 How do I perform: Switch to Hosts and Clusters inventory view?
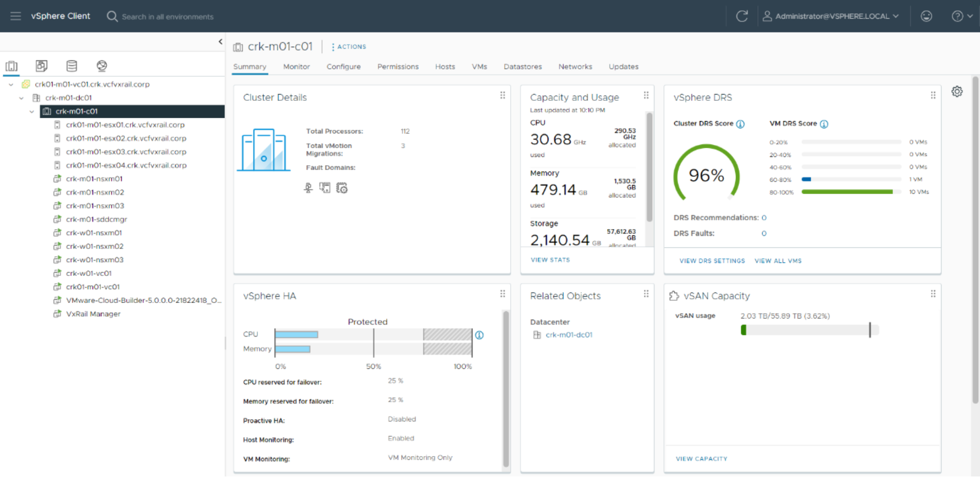(12, 66)
